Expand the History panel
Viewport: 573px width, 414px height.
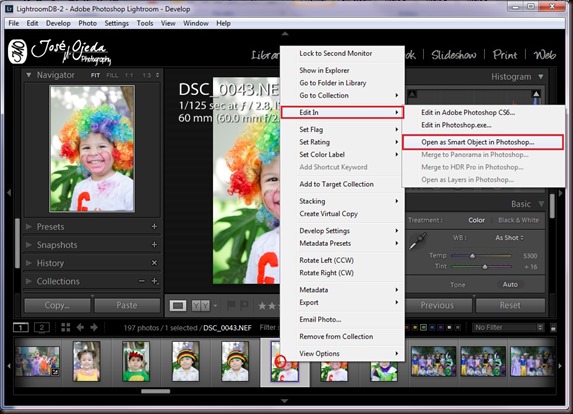click(29, 263)
